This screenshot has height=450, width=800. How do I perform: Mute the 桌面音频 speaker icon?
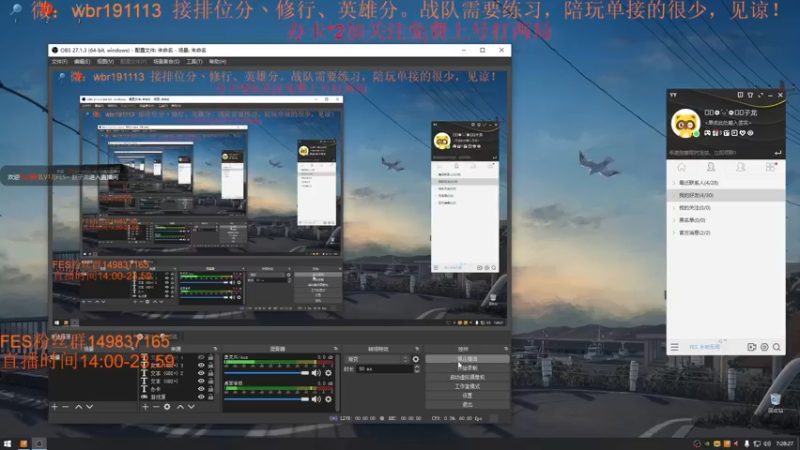[316, 399]
